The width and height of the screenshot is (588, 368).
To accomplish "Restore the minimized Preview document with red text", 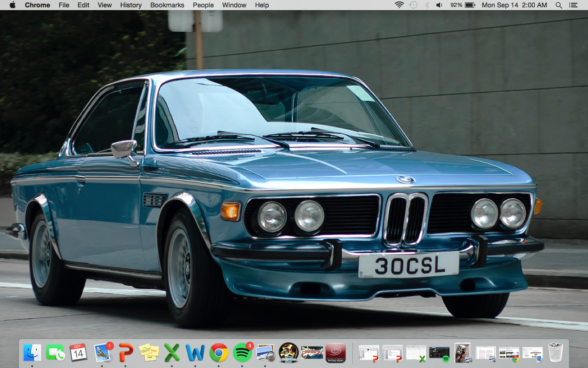I will [x=486, y=353].
